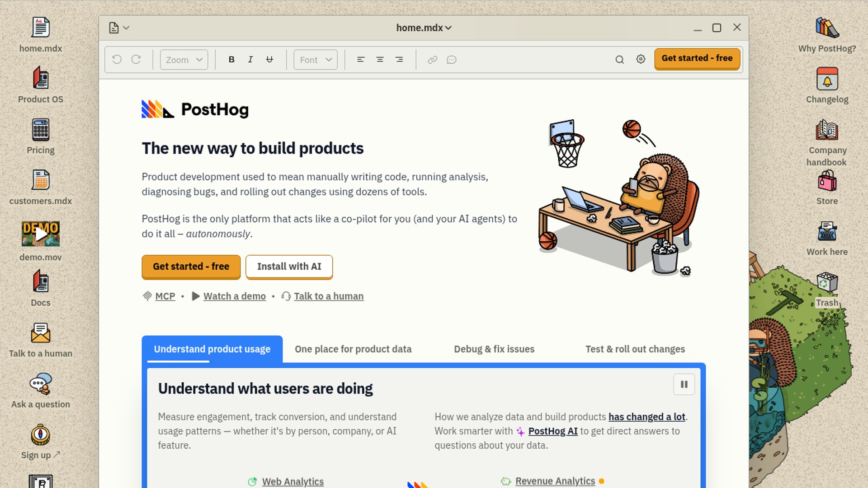Click the undo arrow icon
Viewport: 868px width, 488px height.
[117, 60]
